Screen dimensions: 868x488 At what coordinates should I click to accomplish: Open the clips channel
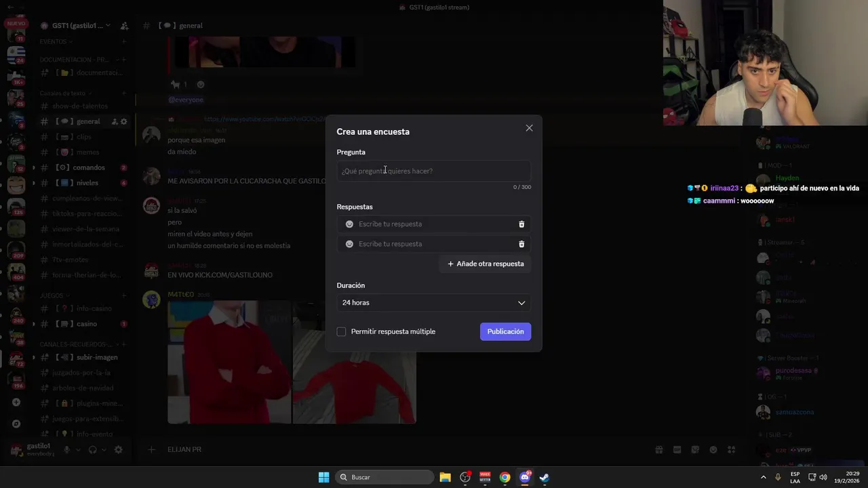click(83, 137)
